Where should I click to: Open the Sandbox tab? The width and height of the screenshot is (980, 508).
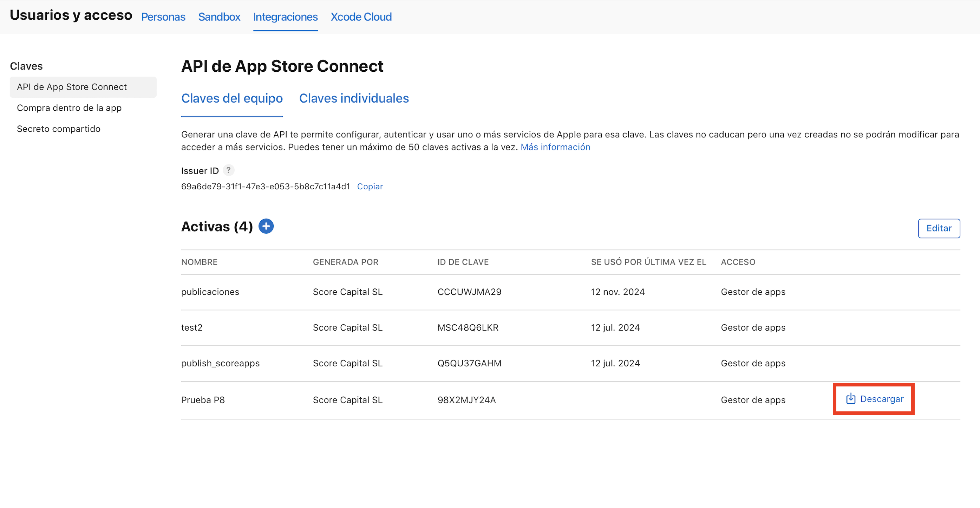[x=219, y=17]
